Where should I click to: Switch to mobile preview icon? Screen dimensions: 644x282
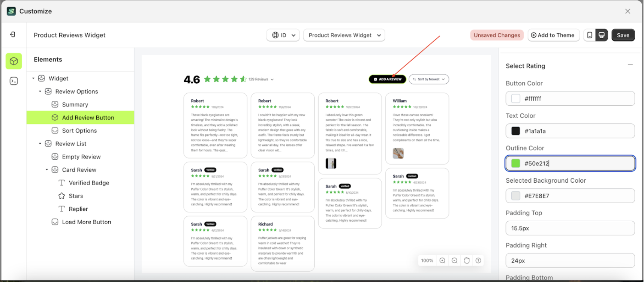pos(590,35)
